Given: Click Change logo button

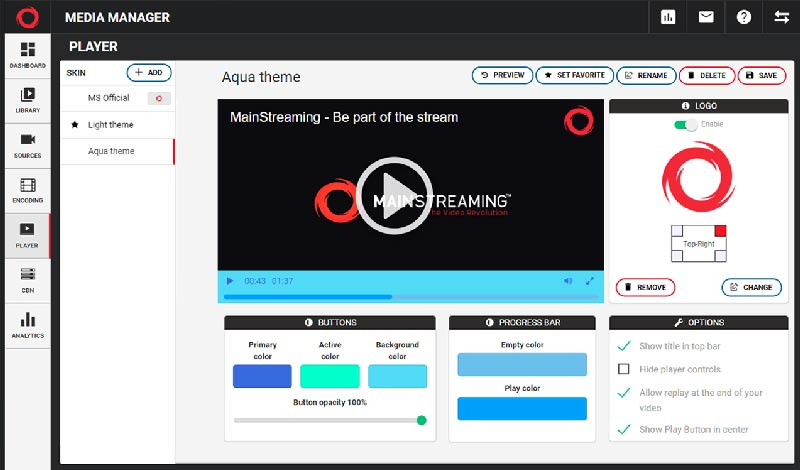Looking at the screenshot, I should tap(752, 287).
